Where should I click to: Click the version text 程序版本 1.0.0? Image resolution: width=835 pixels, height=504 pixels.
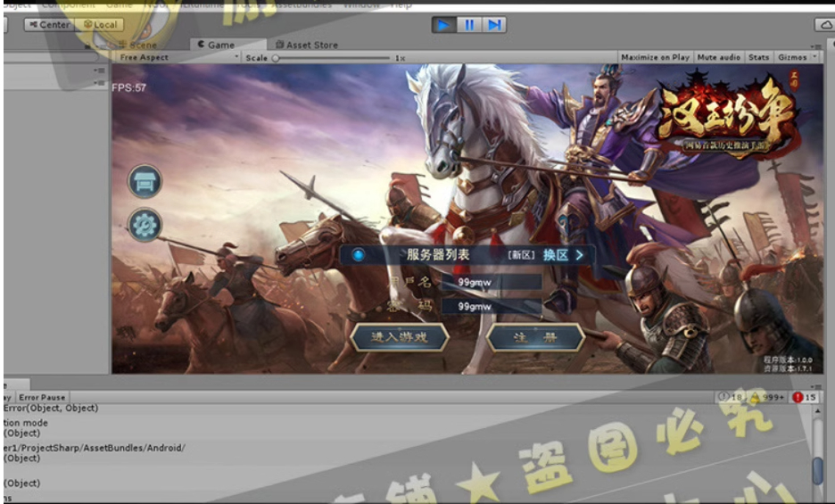[x=788, y=360]
